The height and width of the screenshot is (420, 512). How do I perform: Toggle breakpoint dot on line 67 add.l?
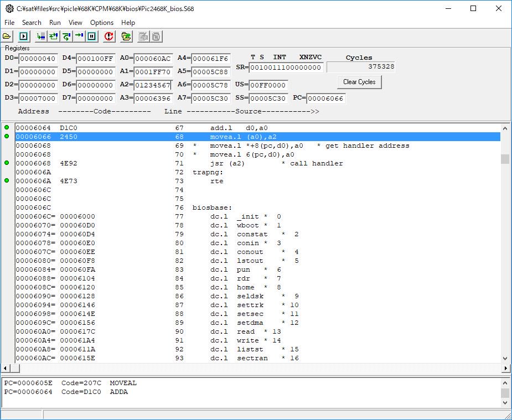tap(7, 128)
